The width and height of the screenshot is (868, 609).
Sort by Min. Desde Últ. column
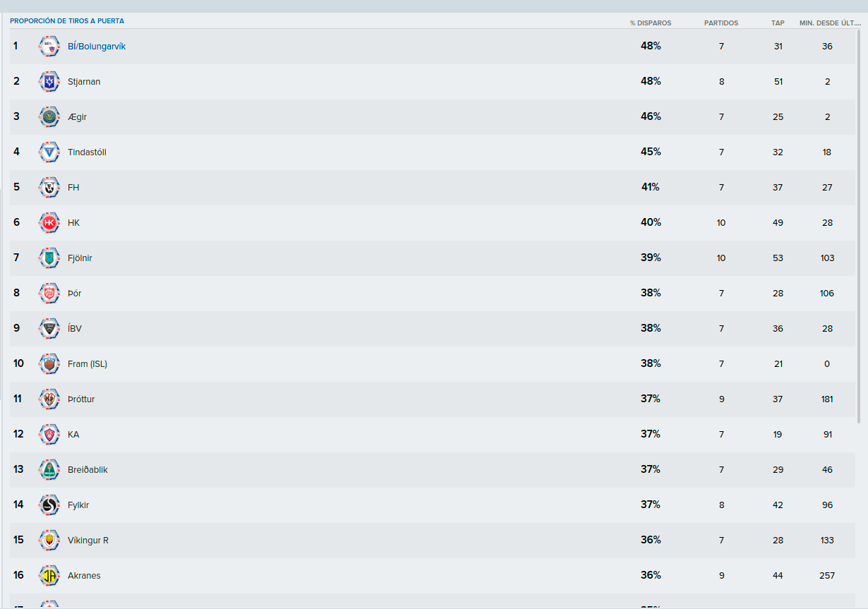click(830, 23)
